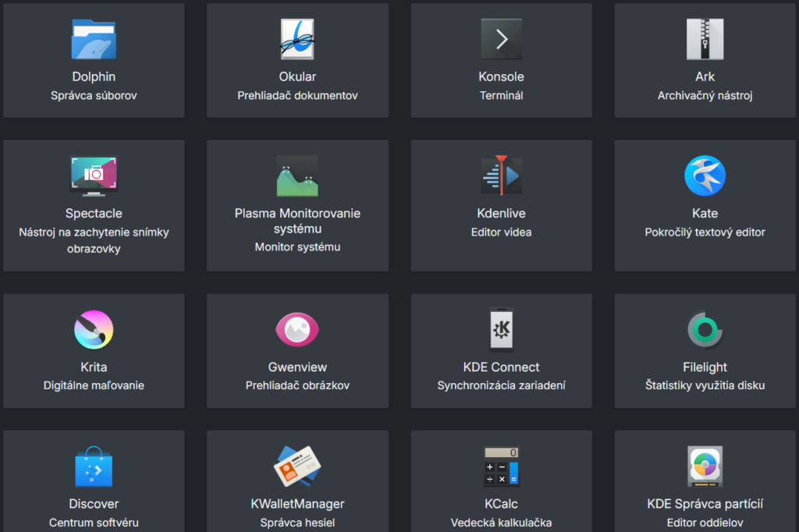Select 'Správca hesiel' under KWalletManager
The height and width of the screenshot is (532, 799).
297,523
